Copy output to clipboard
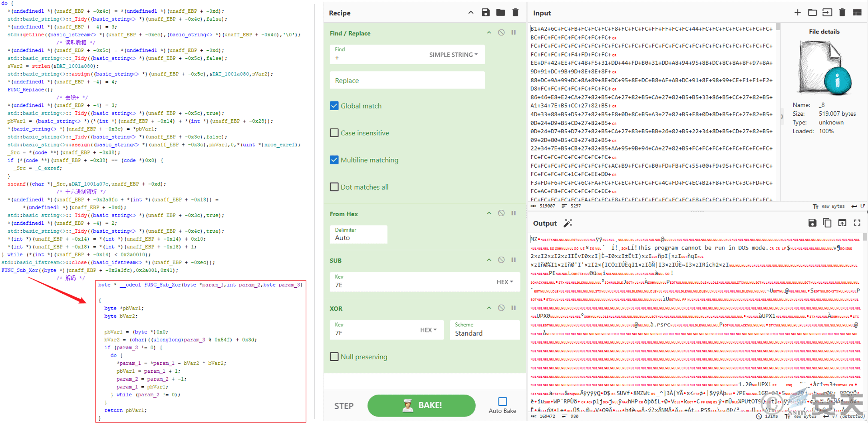 click(x=827, y=223)
